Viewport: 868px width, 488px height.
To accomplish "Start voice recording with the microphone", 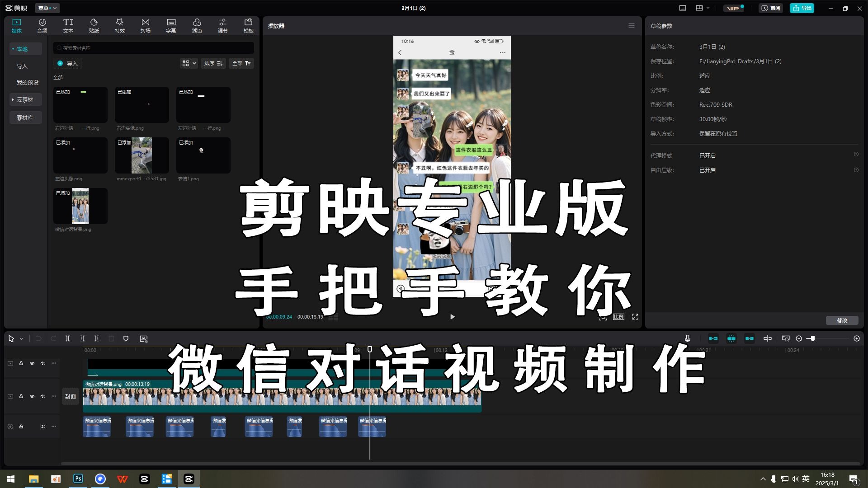I will point(688,338).
